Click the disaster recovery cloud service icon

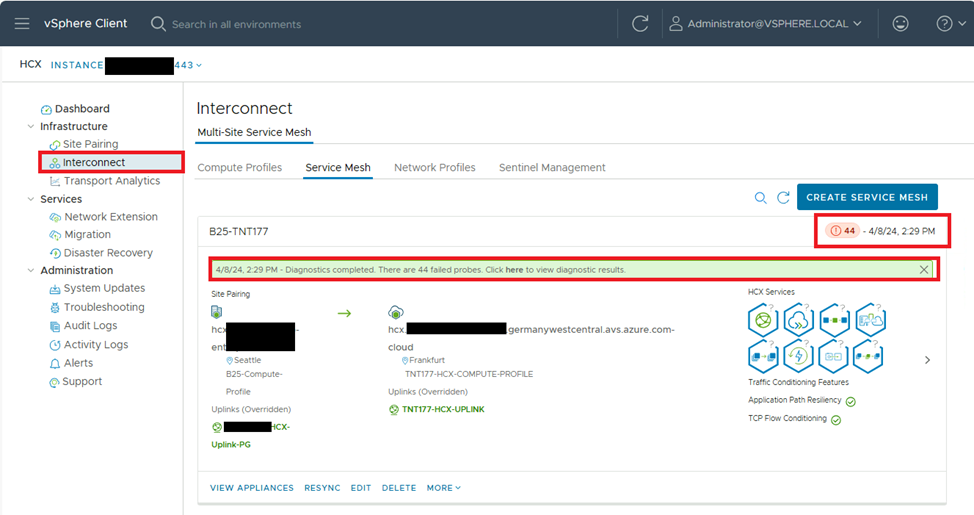click(x=870, y=321)
